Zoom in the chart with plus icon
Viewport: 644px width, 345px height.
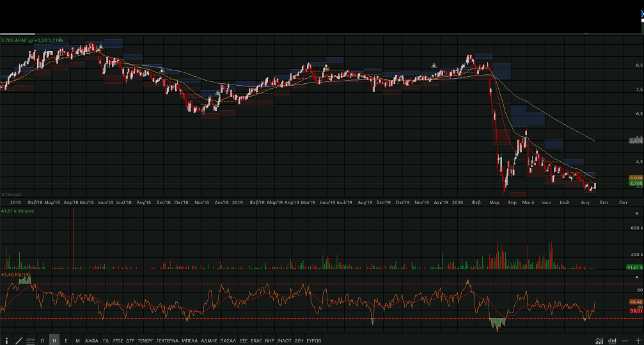637,341
